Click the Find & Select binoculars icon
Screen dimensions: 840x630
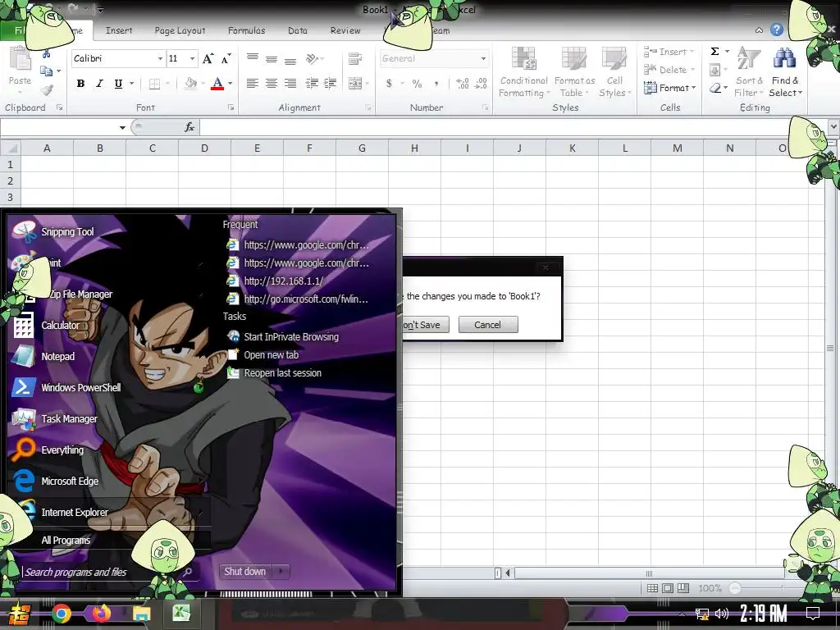coord(785,58)
